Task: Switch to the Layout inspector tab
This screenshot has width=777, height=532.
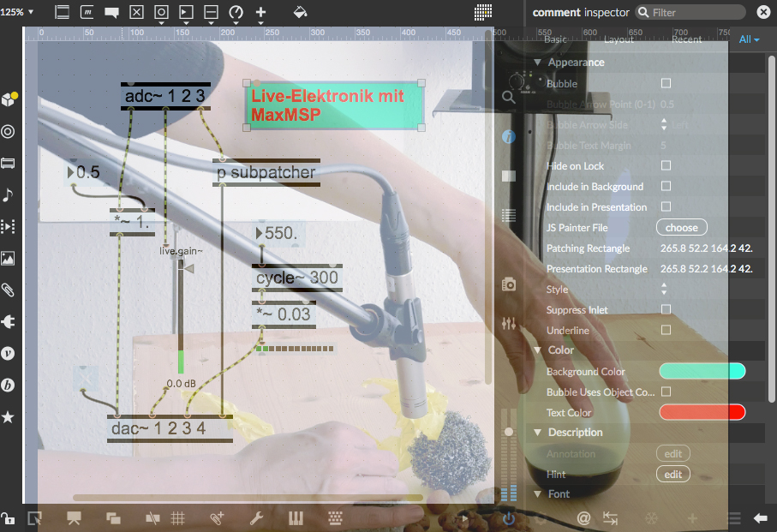Action: [619, 39]
